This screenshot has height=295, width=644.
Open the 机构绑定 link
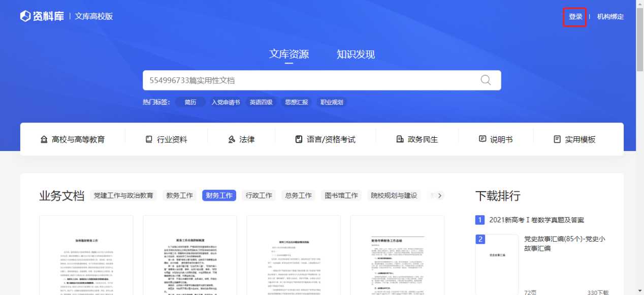(610, 17)
